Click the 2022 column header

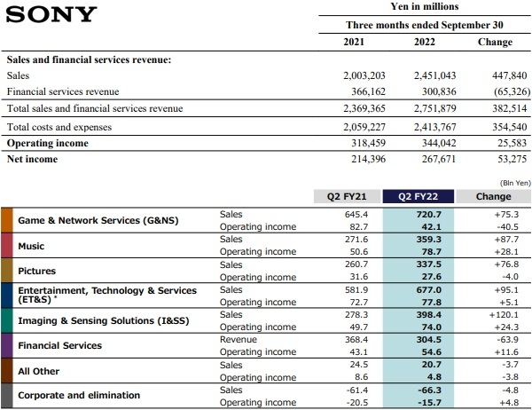[425, 42]
